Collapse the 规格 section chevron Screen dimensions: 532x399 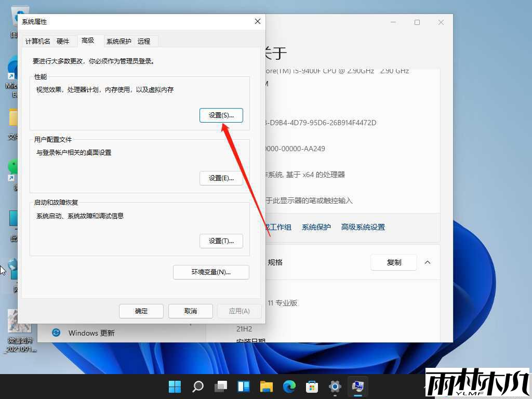click(x=428, y=262)
